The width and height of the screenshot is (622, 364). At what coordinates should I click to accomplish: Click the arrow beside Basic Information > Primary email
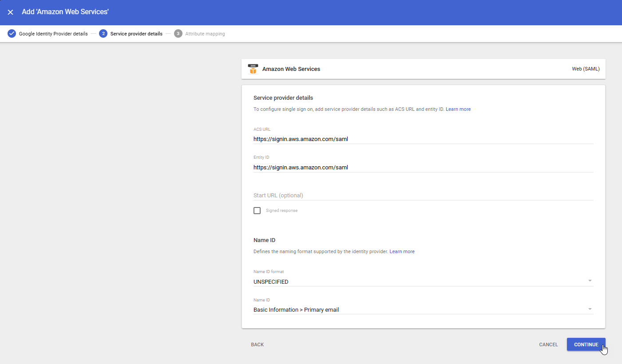[x=590, y=309]
